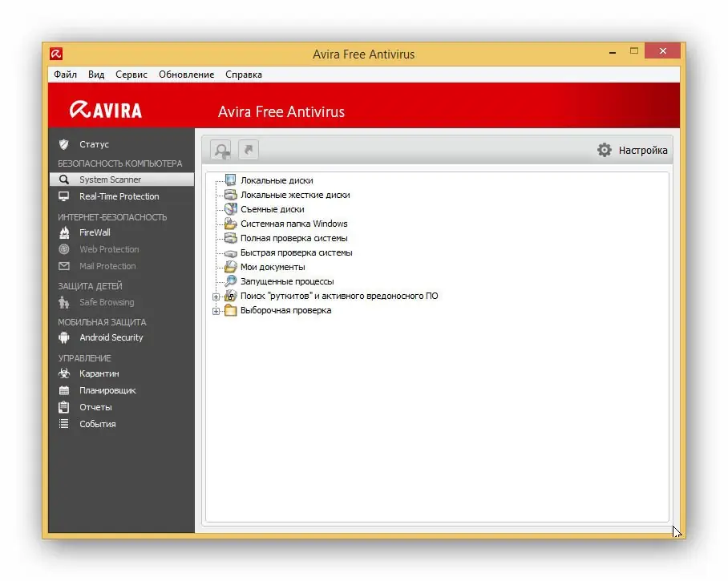
Task: Click the icon for Съемные диски
Action: tap(231, 209)
